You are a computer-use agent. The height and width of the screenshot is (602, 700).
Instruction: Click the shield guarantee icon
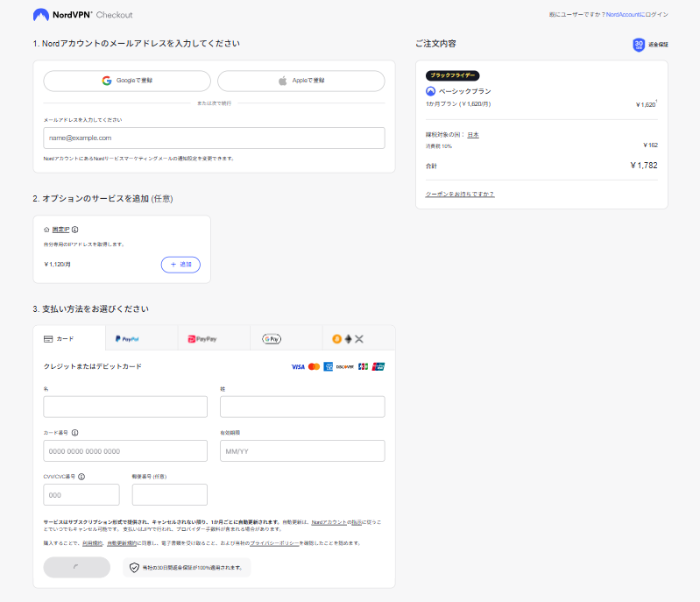pos(134,568)
